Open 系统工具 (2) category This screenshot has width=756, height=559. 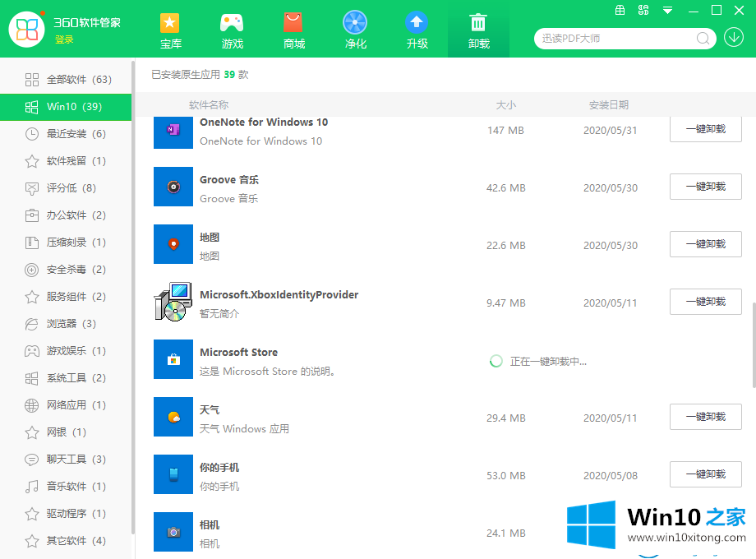pos(66,377)
